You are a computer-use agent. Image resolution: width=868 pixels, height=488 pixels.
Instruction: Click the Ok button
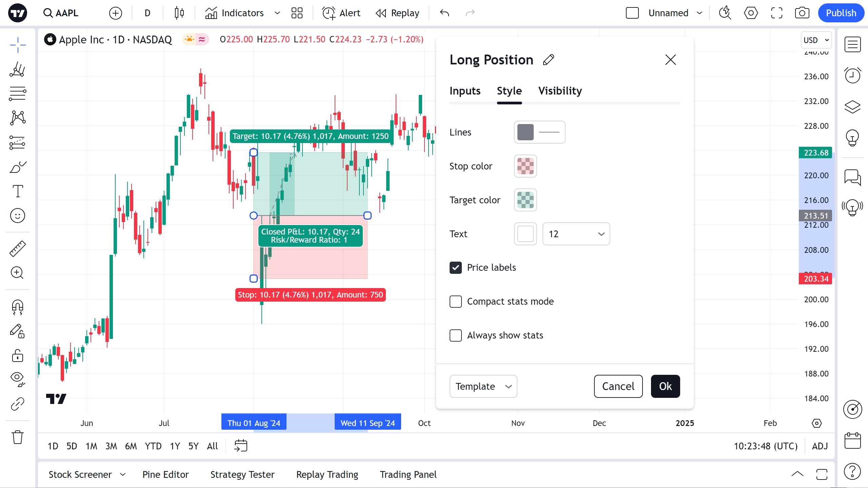point(665,386)
